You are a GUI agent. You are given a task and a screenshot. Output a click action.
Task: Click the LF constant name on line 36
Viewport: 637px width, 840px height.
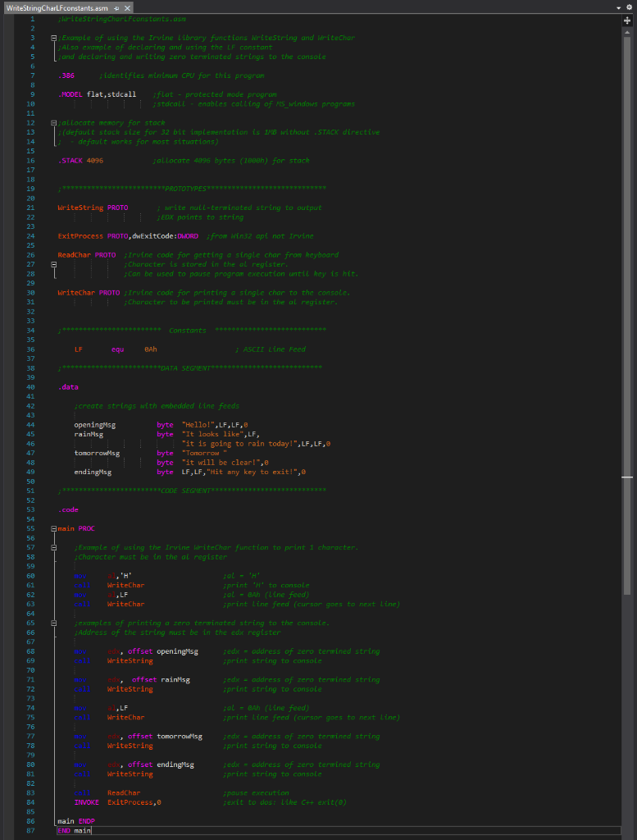79,349
